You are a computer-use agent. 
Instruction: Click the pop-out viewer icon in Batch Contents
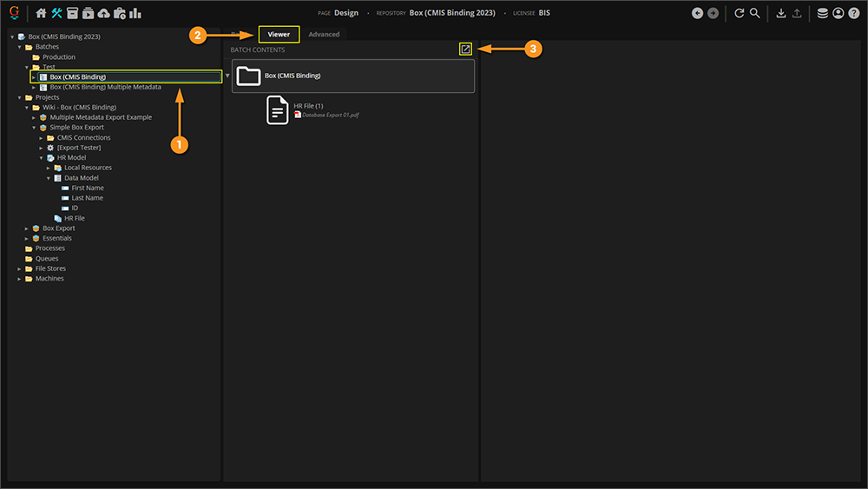pos(465,50)
